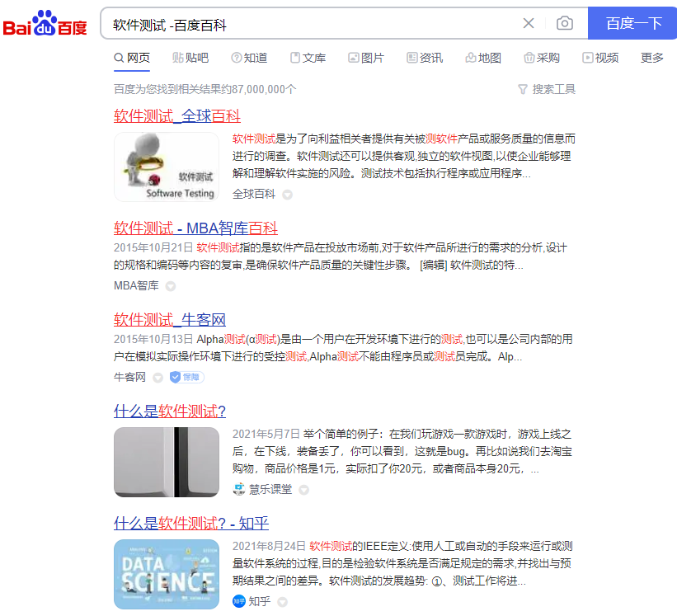
Task: Click date text 2015年10月21日
Action: pyautogui.click(x=153, y=247)
